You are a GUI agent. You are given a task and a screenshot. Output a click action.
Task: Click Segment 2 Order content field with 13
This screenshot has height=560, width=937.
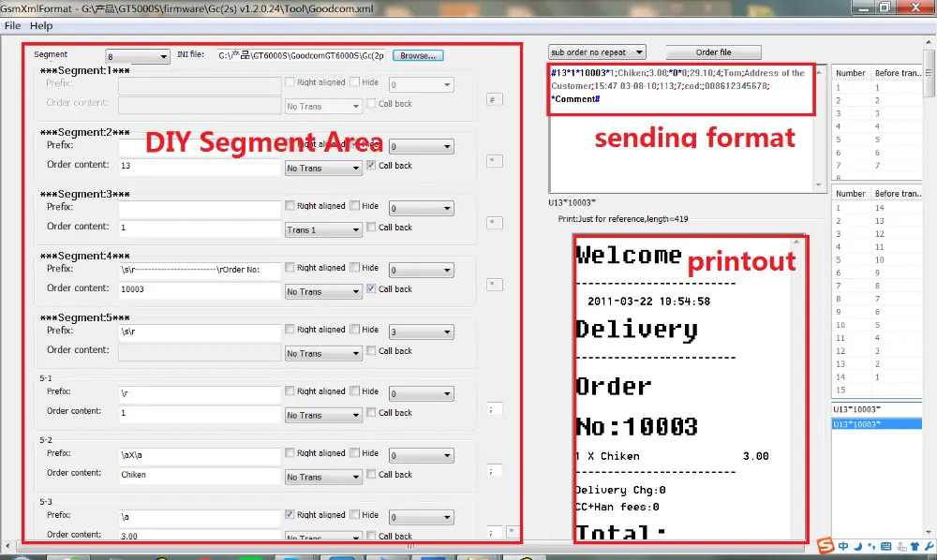(200, 166)
